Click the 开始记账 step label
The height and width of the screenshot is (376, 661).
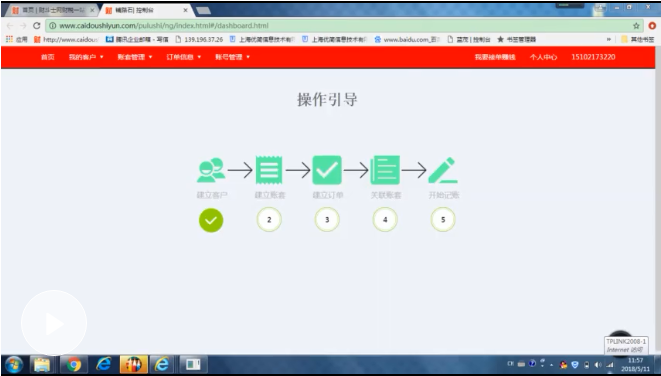click(x=444, y=195)
